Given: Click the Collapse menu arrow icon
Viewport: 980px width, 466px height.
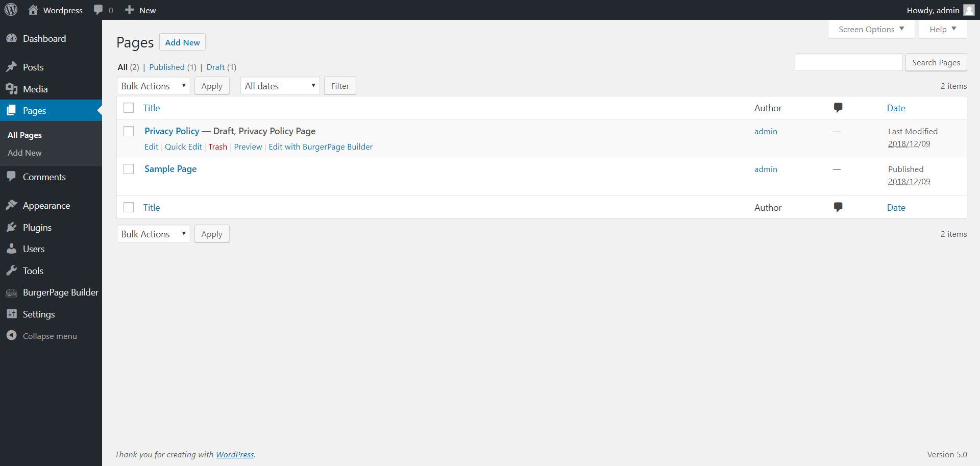Looking at the screenshot, I should point(11,335).
